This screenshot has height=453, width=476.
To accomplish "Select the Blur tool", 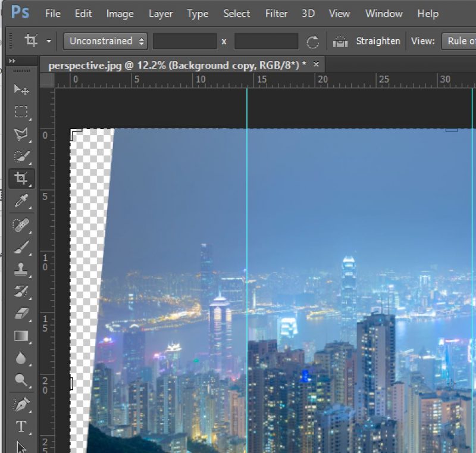I will tap(21, 358).
